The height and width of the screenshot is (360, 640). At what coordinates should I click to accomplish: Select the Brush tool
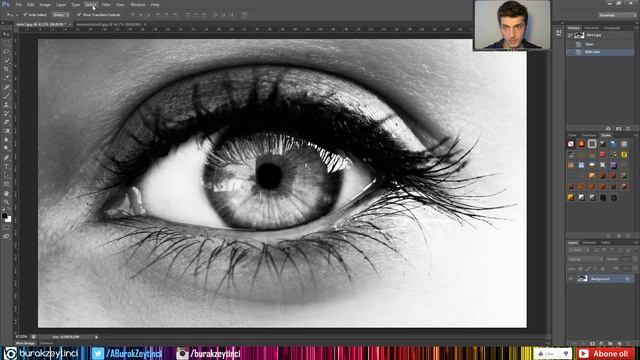[6, 96]
